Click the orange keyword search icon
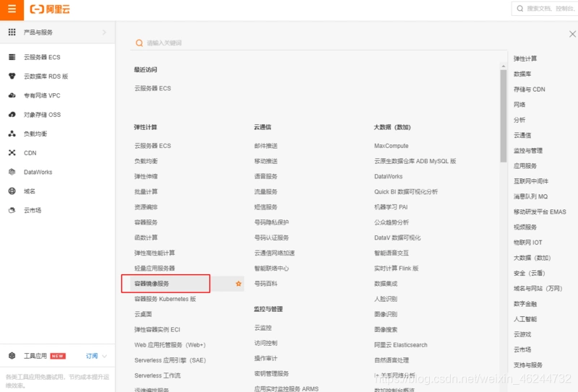 point(139,43)
